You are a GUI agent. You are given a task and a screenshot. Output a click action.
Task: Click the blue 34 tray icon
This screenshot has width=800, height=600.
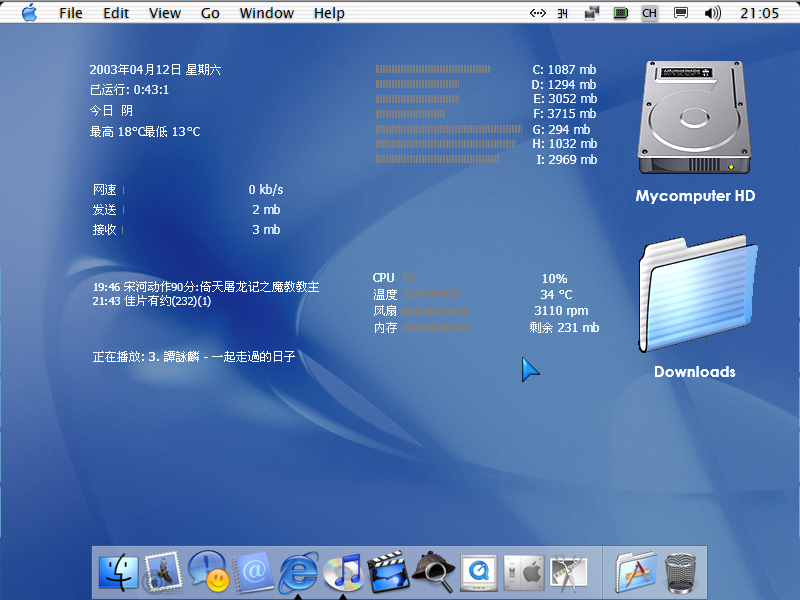click(x=562, y=14)
